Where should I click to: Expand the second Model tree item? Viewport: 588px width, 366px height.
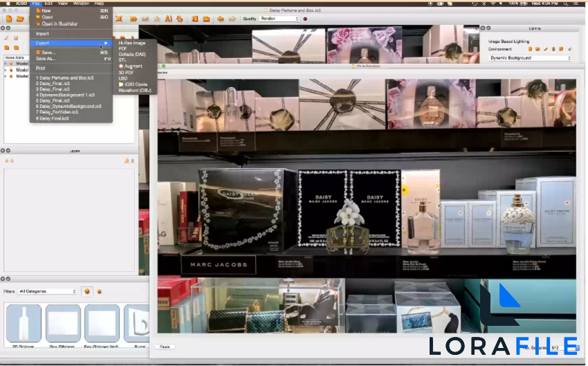(6, 70)
